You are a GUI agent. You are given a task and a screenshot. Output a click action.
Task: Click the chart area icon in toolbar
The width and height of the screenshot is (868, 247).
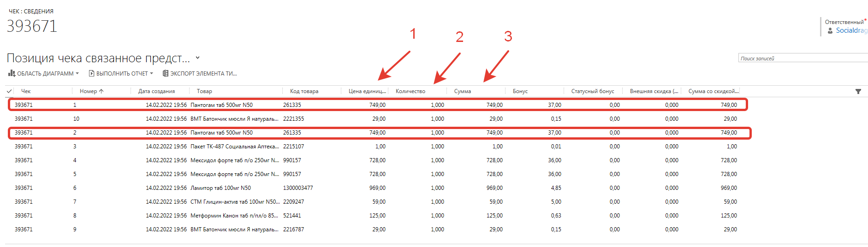[12, 73]
